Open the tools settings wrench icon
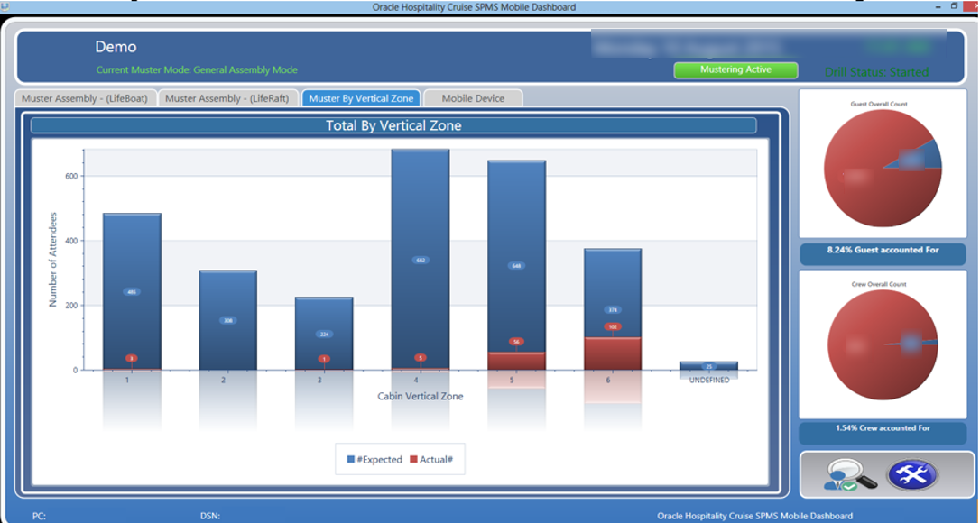This screenshot has width=980, height=523. 912,475
